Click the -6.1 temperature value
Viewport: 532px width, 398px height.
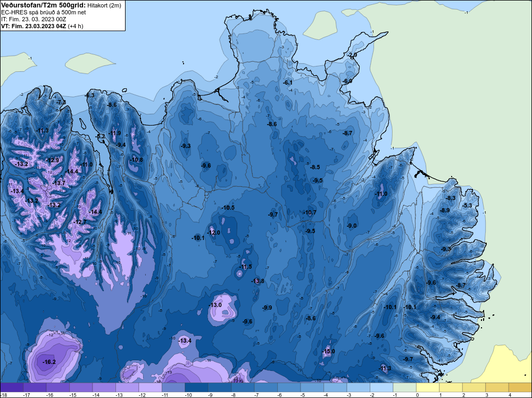coord(288,82)
